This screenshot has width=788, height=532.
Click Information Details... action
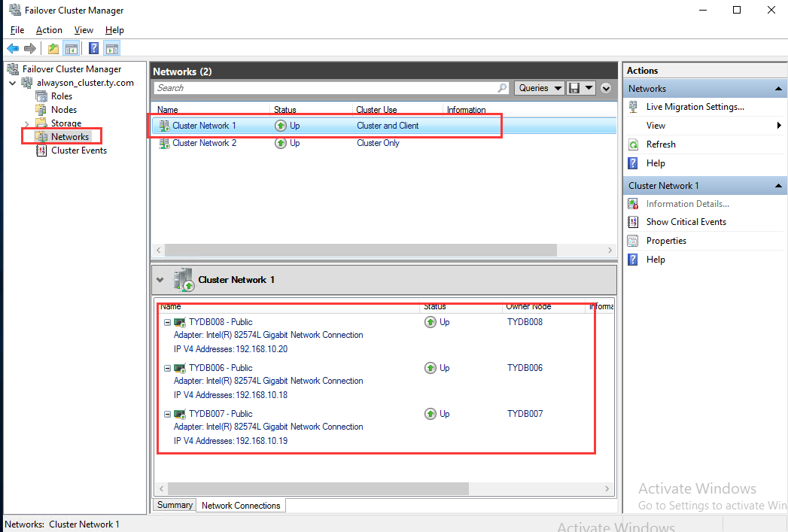pyautogui.click(x=687, y=204)
